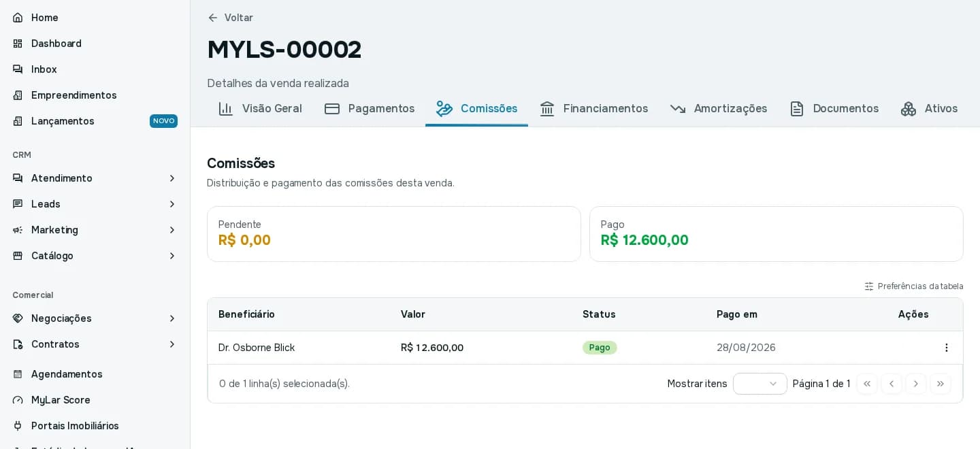Click the Atendimento chat bubbles icon
This screenshot has height=449, width=980.
18,178
